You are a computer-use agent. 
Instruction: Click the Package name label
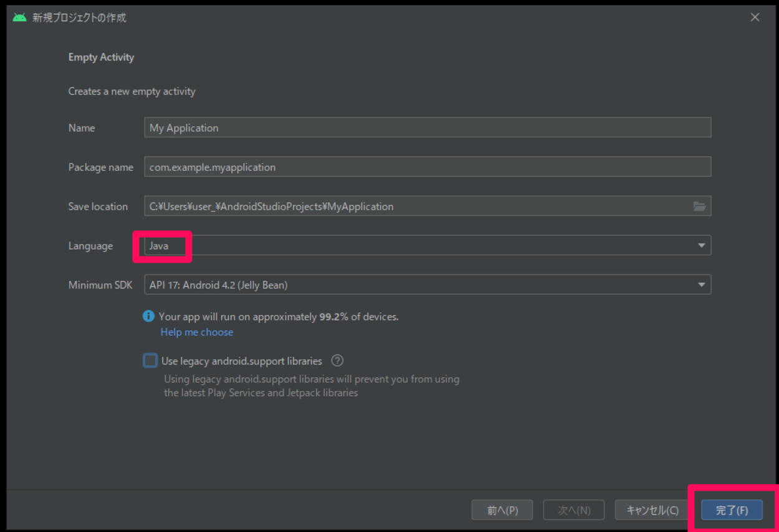pyautogui.click(x=100, y=167)
